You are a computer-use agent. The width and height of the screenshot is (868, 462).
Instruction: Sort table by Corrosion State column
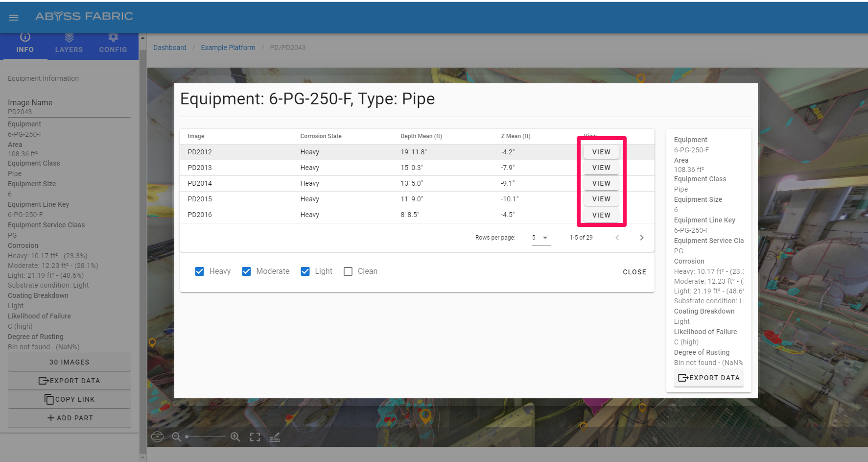tap(321, 136)
